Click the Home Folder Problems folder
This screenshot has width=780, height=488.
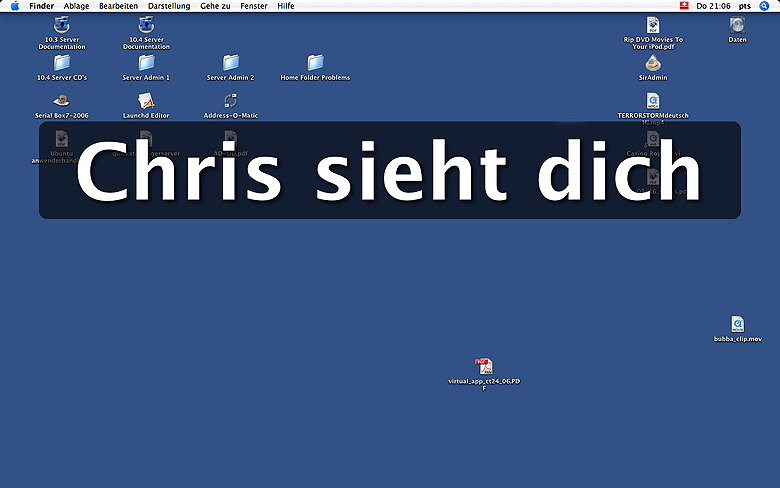(315, 62)
